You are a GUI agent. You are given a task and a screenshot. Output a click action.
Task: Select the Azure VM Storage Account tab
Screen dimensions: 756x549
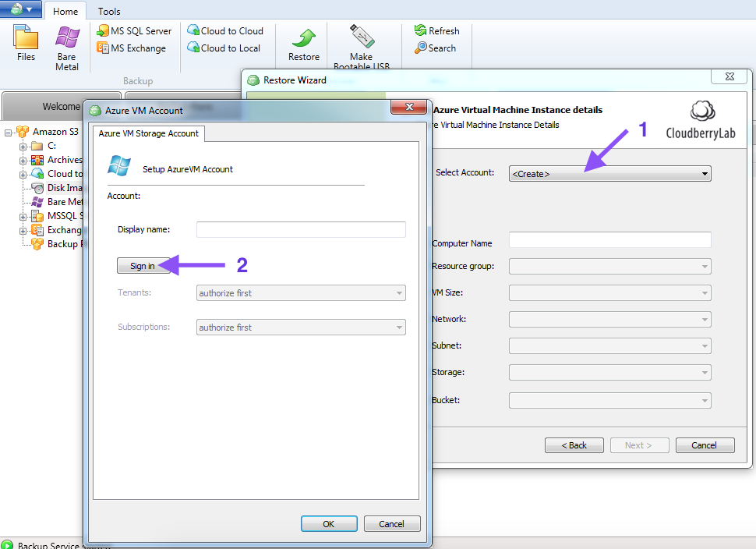pos(149,133)
